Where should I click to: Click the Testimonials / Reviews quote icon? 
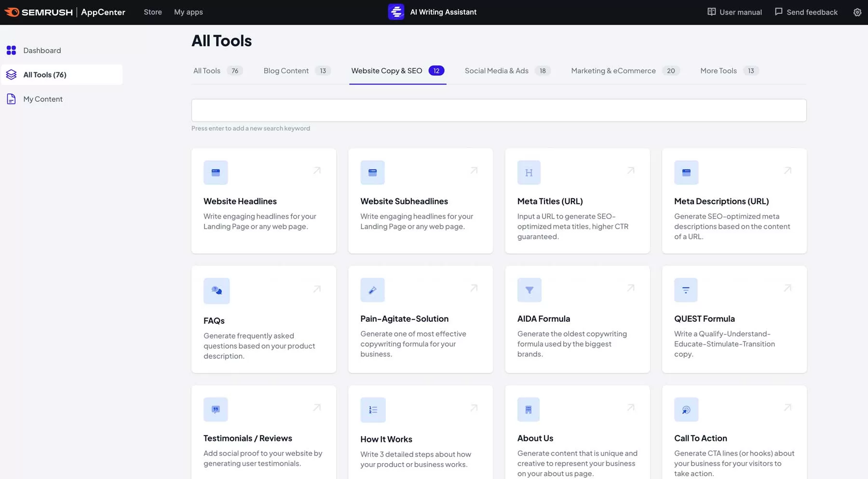coord(216,410)
